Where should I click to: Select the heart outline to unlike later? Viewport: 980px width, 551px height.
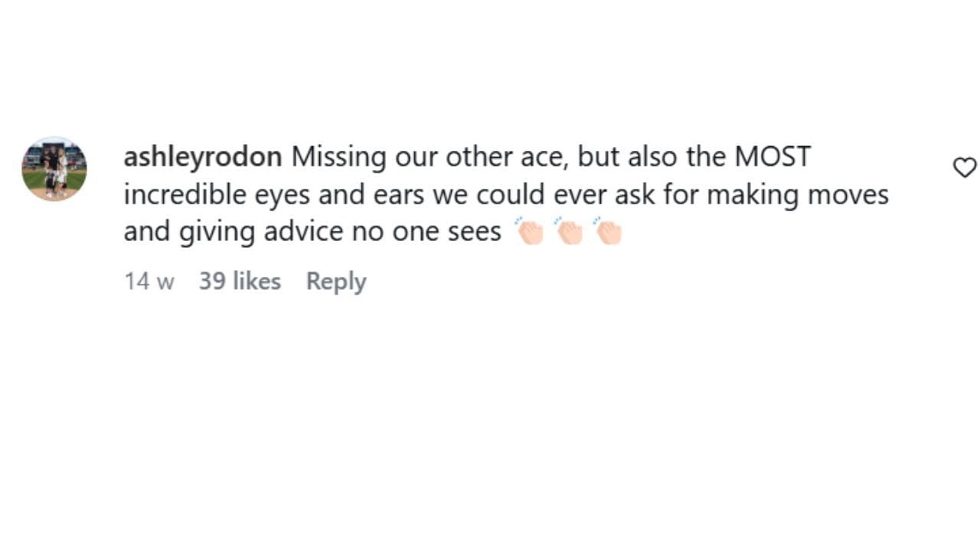964,167
